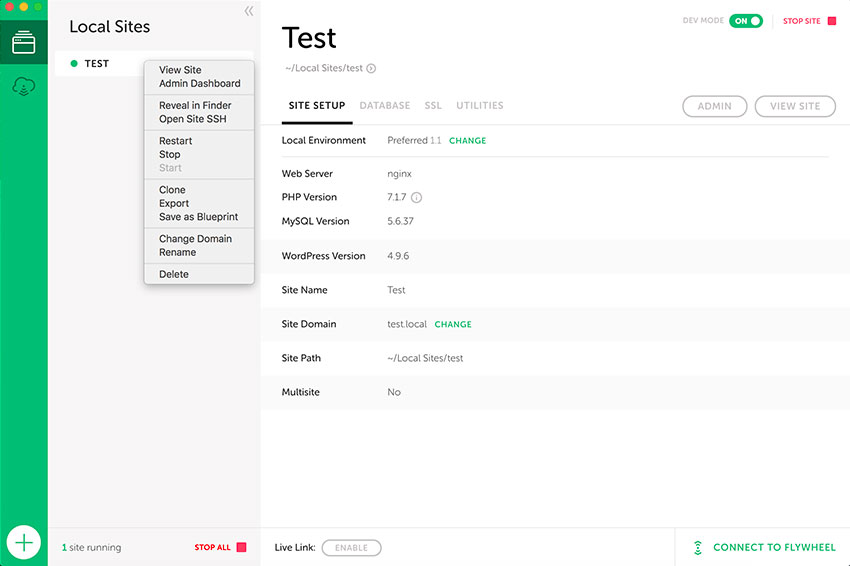This screenshot has height=566, width=850.
Task: Open the Local Sites sidebar icon
Action: (x=24, y=44)
